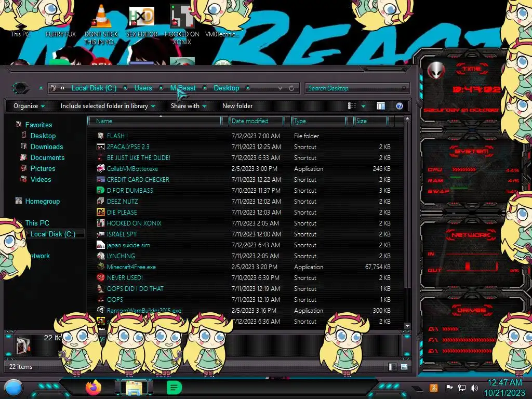This screenshot has width=532, height=399.
Task: Select OOPS DID I DO THAT shortcut
Action: pos(135,288)
